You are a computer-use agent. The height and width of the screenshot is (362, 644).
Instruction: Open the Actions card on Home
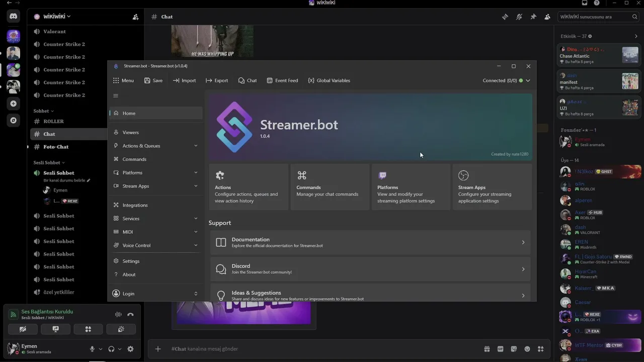(249, 187)
